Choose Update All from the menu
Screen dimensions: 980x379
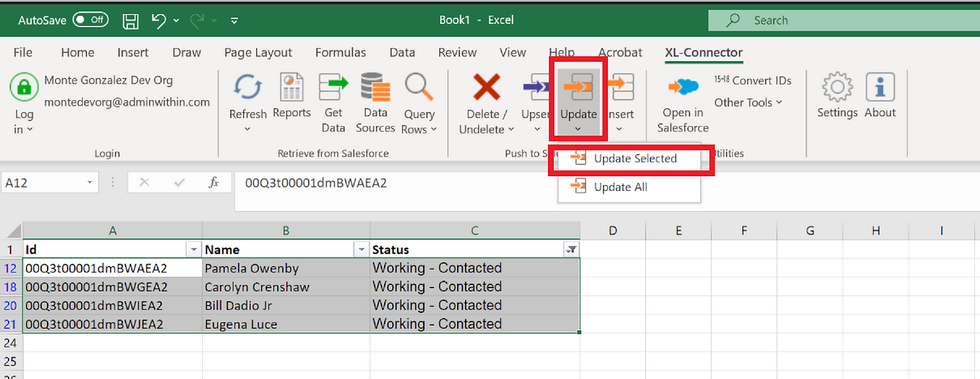[629, 187]
